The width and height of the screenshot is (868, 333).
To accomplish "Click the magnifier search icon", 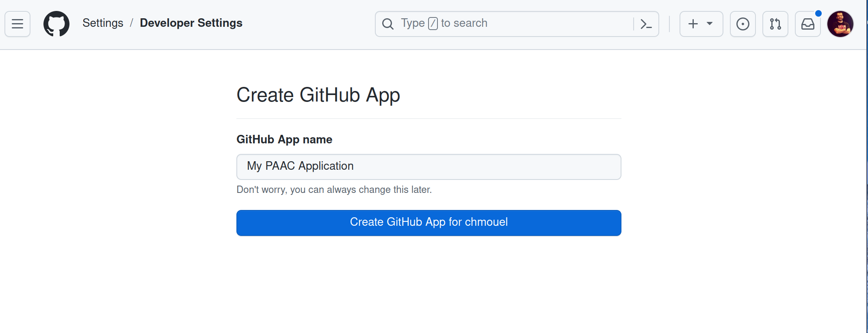I will point(388,24).
